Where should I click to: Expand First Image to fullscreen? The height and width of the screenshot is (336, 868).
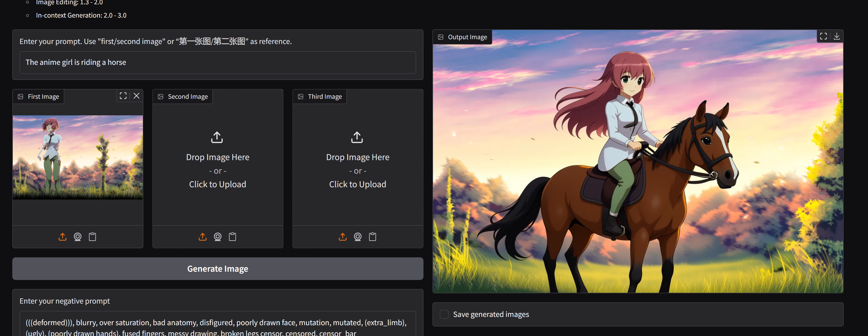pos(123,96)
